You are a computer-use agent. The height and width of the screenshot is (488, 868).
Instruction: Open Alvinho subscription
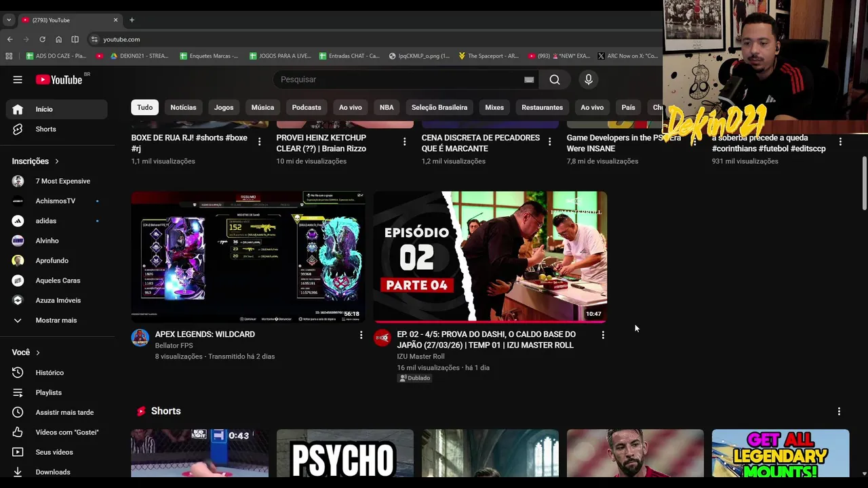click(x=57, y=241)
